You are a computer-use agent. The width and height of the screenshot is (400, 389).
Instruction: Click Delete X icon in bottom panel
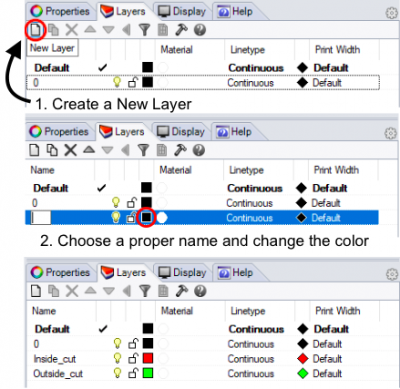tap(72, 291)
